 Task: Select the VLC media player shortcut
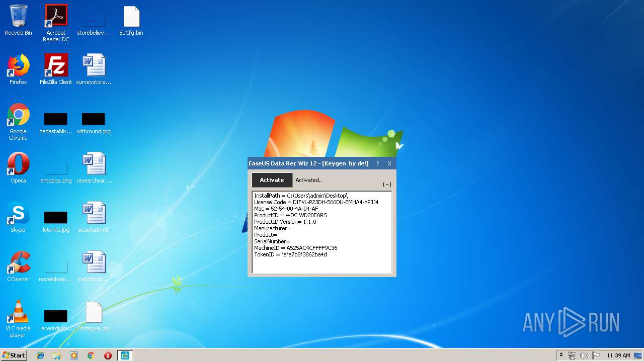(x=18, y=319)
